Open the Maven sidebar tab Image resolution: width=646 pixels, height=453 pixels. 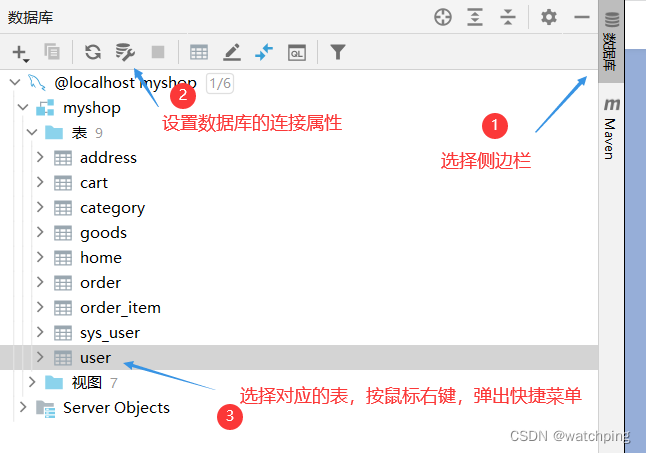611,128
